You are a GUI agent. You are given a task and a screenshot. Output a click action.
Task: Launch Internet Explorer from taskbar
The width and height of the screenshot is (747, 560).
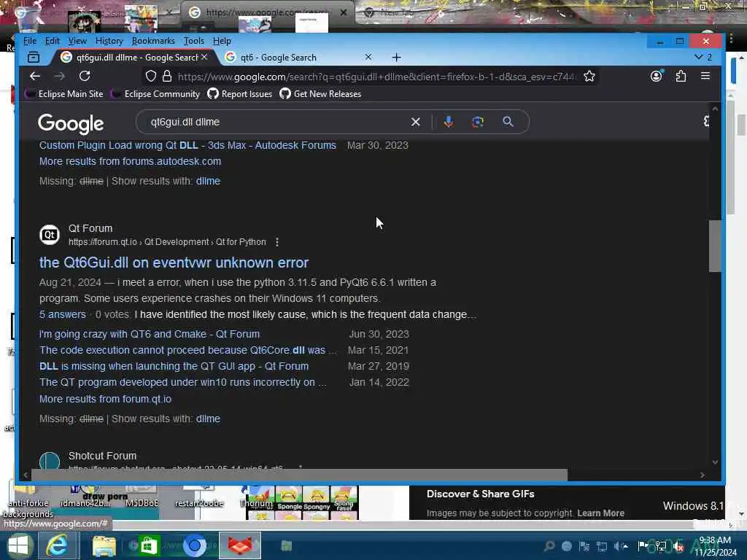pyautogui.click(x=57, y=545)
